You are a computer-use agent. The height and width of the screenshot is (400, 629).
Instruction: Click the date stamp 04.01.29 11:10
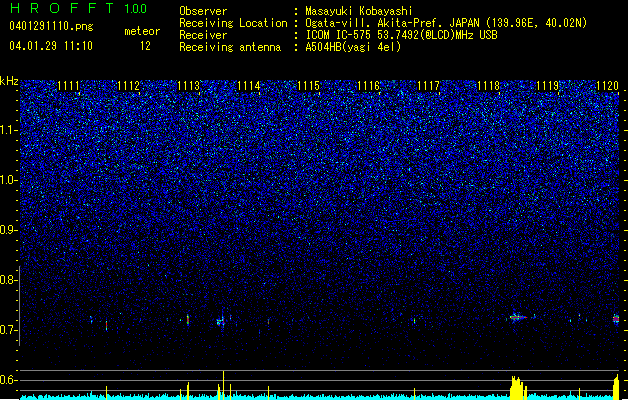[51, 46]
